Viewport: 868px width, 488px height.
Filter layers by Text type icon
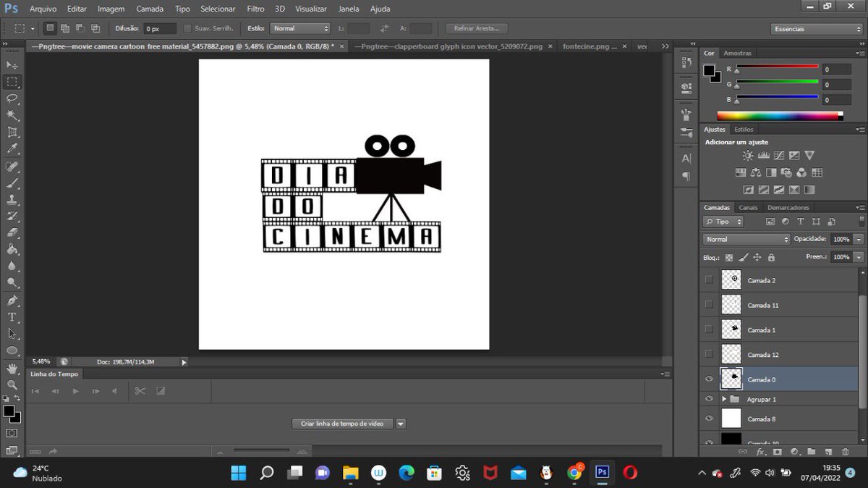(x=800, y=222)
